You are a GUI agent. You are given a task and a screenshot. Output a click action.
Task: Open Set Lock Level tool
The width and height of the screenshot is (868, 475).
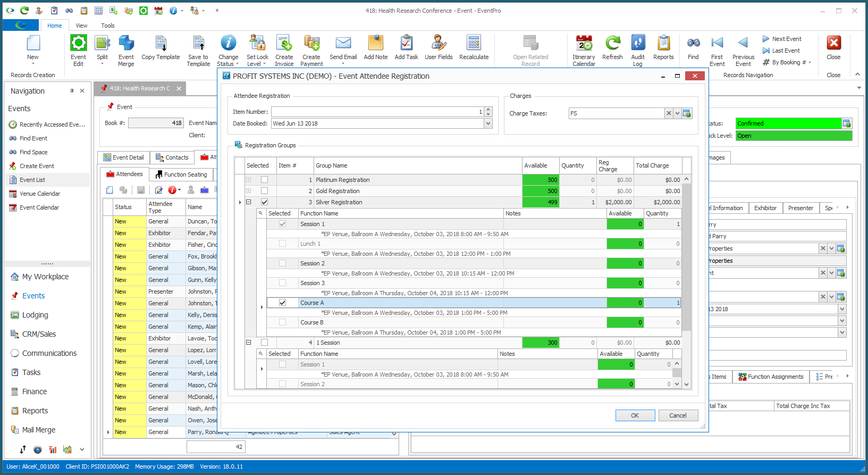click(257, 51)
